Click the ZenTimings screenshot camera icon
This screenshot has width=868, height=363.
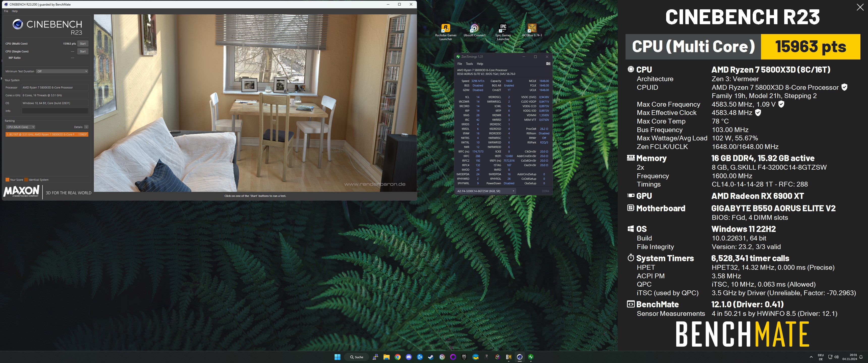548,64
